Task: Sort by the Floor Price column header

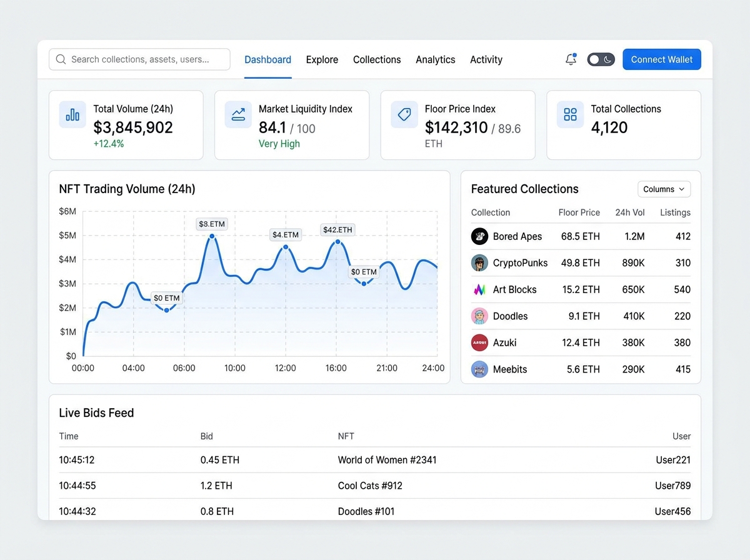Action: tap(579, 212)
